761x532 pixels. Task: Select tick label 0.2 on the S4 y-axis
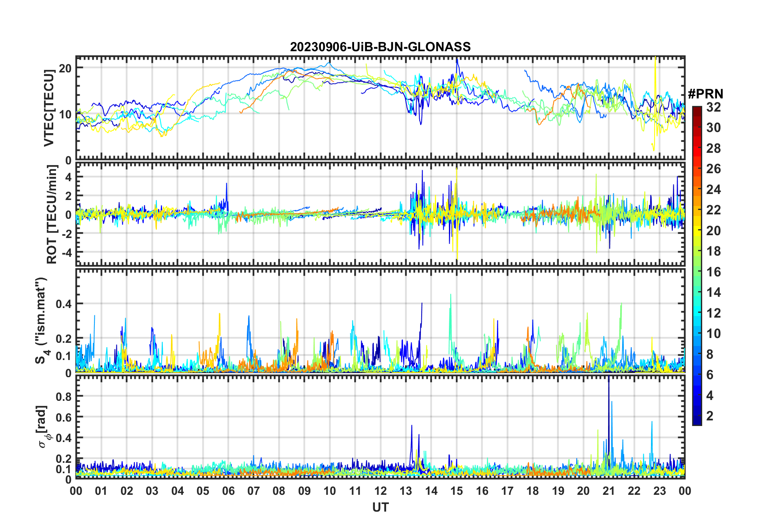[x=64, y=338]
